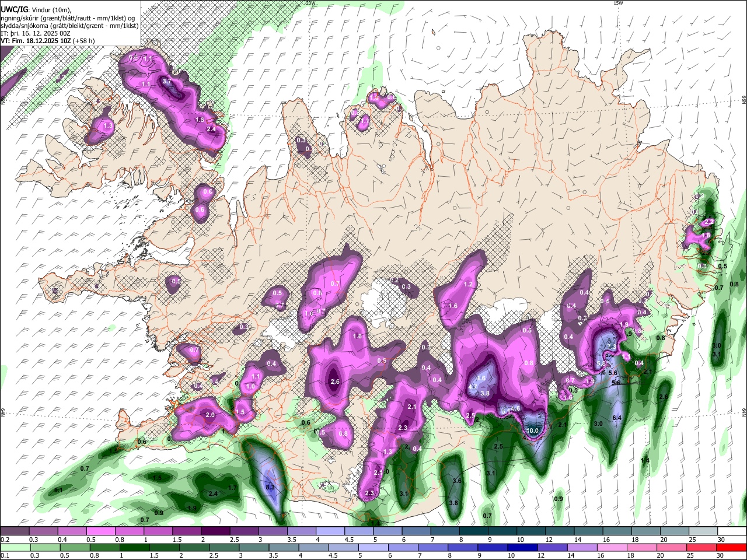Click the 1.2 snowfall value in central highlands
This screenshot has height=560, width=747.
pyautogui.click(x=468, y=285)
